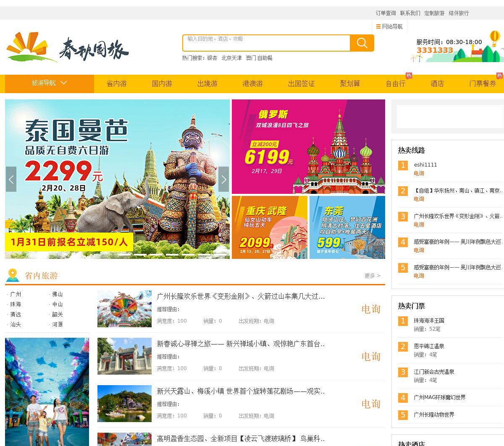Open the 重庆武隆 2099 promo banner
Screen dimensions: 504x446
pos(270,227)
